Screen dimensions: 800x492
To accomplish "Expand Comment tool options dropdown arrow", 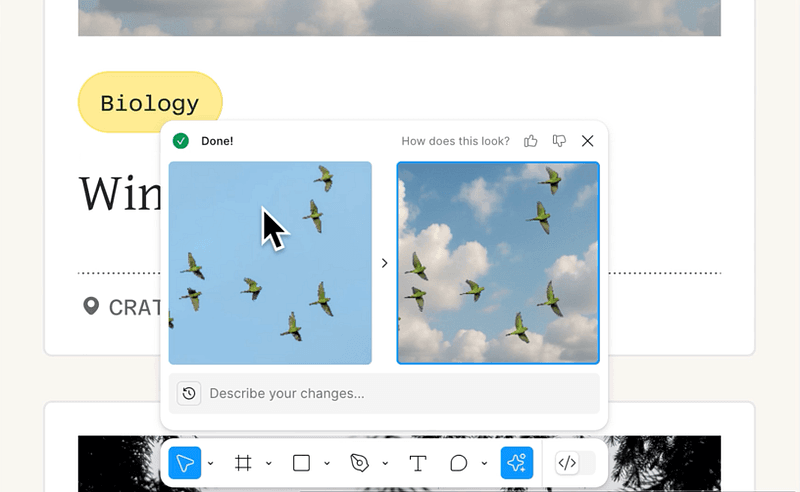I will coord(484,463).
